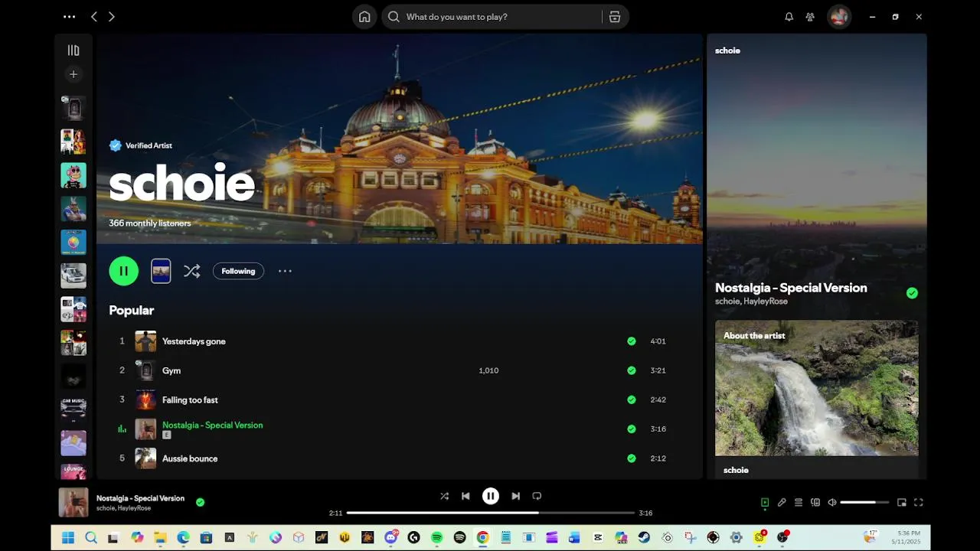Image resolution: width=980 pixels, height=551 pixels.
Task: Click the Following button to unfollow schoie
Action: [238, 271]
